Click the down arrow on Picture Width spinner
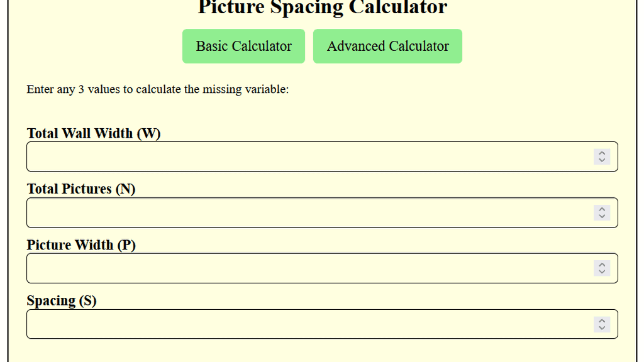Screen dimensions: 644x362 (602, 271)
